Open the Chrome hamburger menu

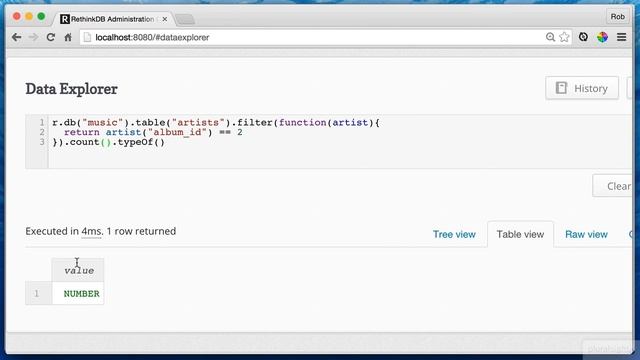click(622, 37)
